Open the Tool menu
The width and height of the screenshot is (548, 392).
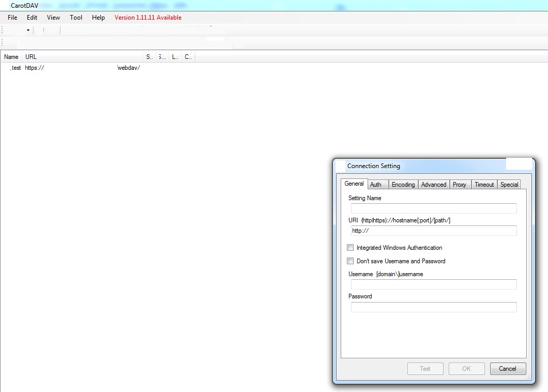tap(76, 18)
